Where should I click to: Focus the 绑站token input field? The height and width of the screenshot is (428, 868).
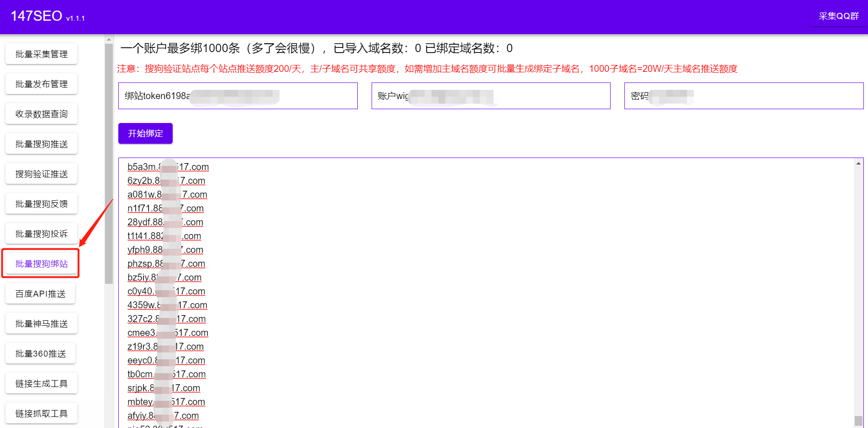click(x=238, y=96)
